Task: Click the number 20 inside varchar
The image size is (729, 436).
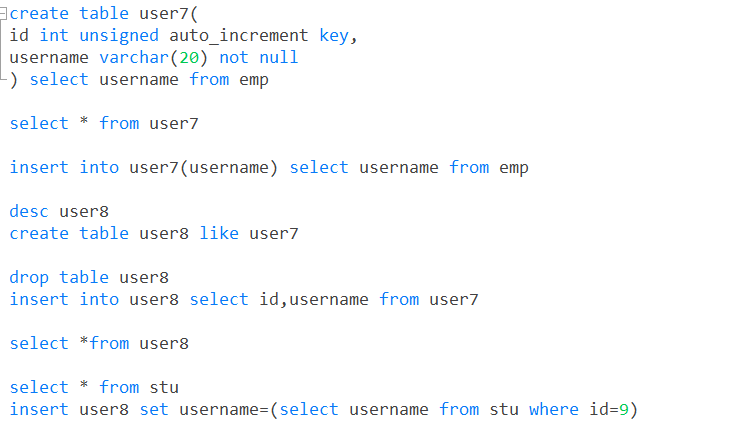Action: pos(189,58)
